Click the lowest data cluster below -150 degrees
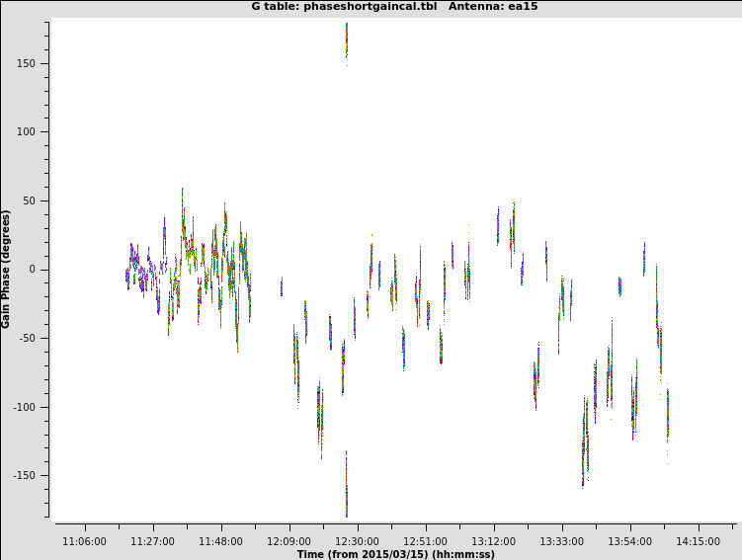The width and height of the screenshot is (742, 560). click(x=346, y=489)
